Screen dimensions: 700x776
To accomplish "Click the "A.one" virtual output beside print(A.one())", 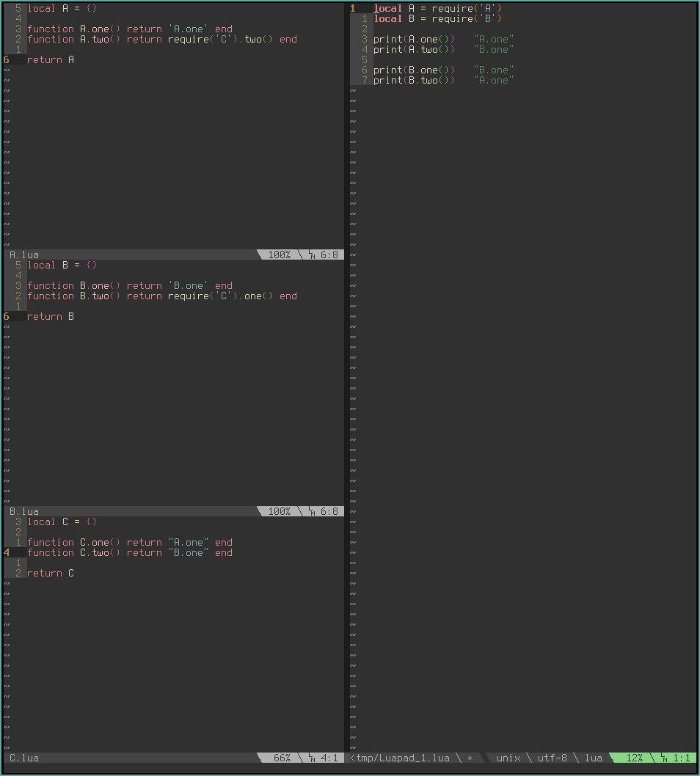I will click(x=494, y=39).
